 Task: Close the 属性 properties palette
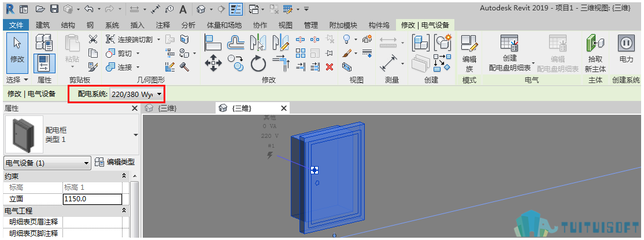click(134, 108)
